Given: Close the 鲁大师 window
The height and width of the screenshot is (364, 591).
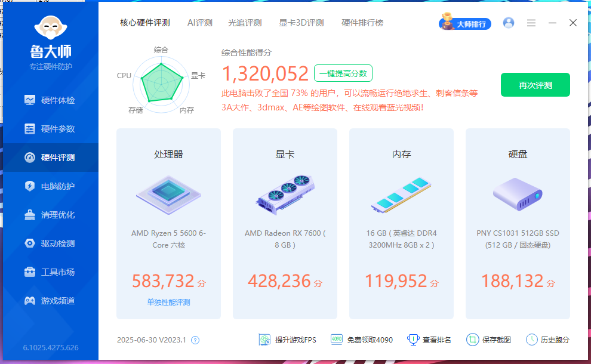Looking at the screenshot, I should coord(573,23).
